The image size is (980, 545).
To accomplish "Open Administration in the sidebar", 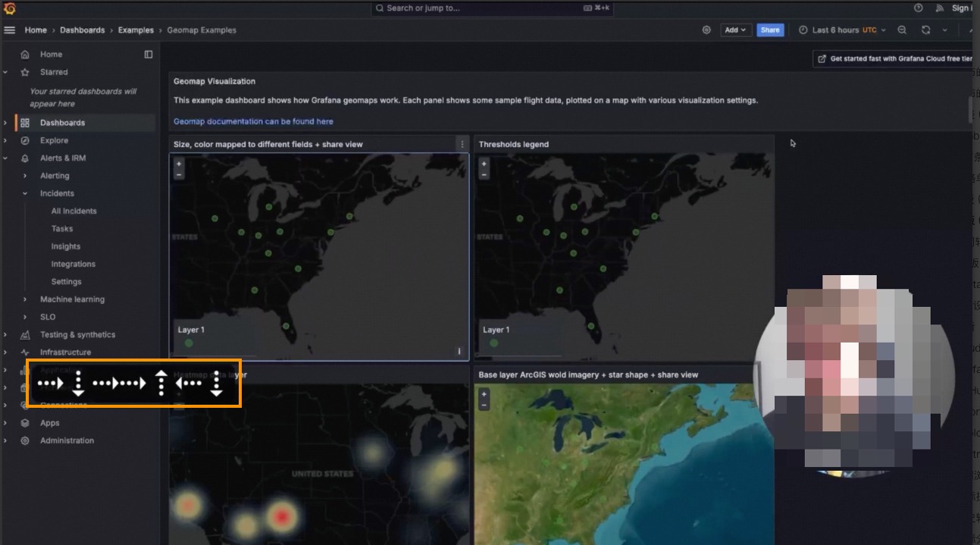I will click(x=67, y=440).
